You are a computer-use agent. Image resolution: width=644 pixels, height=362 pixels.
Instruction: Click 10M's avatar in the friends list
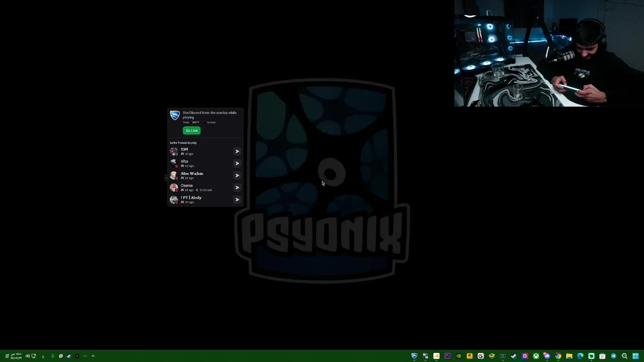point(174,151)
